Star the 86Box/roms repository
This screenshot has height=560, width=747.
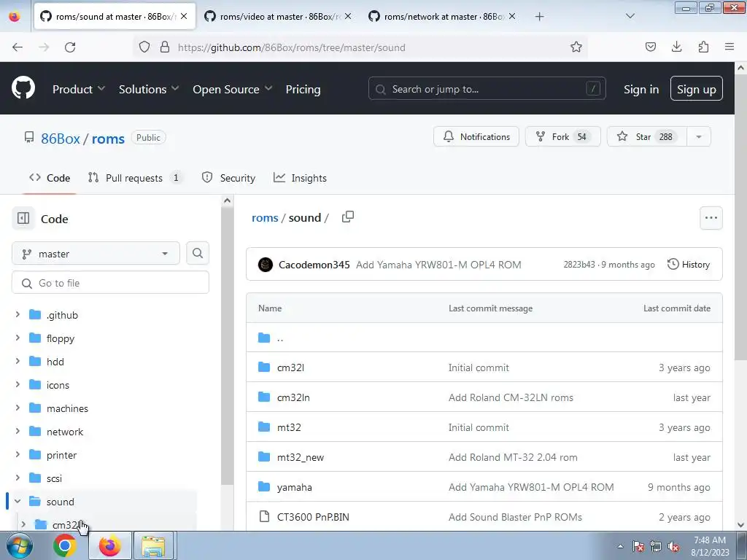click(647, 136)
